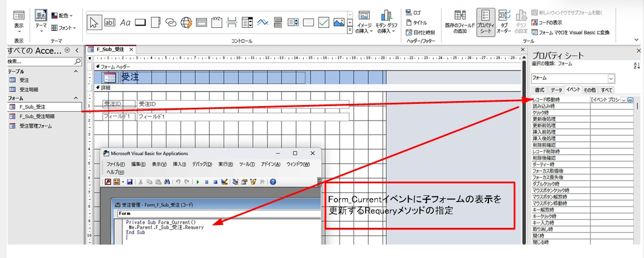Toggle Design Mode icon in VBA toolbar
The width and height of the screenshot is (644, 258).
224,181
